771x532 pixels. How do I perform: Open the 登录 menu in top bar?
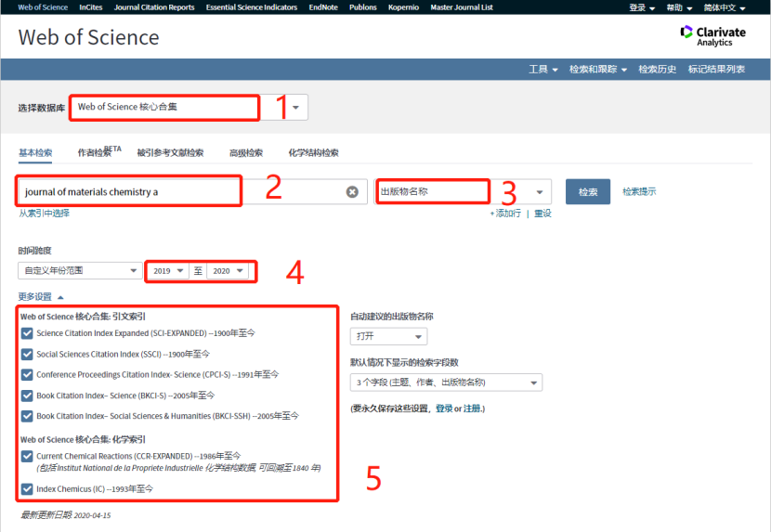click(x=642, y=7)
